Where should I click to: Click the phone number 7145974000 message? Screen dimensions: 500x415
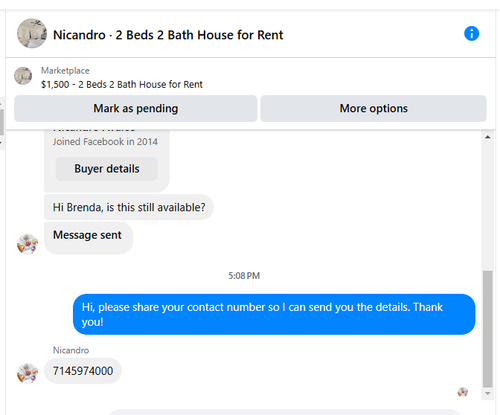coord(83,371)
